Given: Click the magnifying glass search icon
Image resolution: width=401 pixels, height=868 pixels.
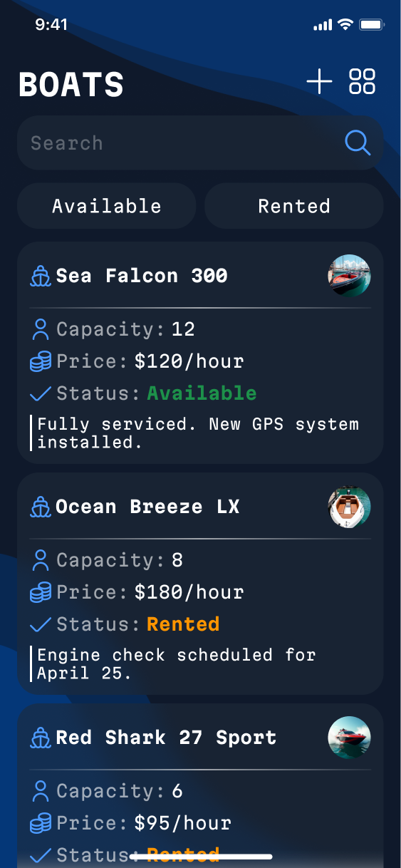Looking at the screenshot, I should click(358, 143).
